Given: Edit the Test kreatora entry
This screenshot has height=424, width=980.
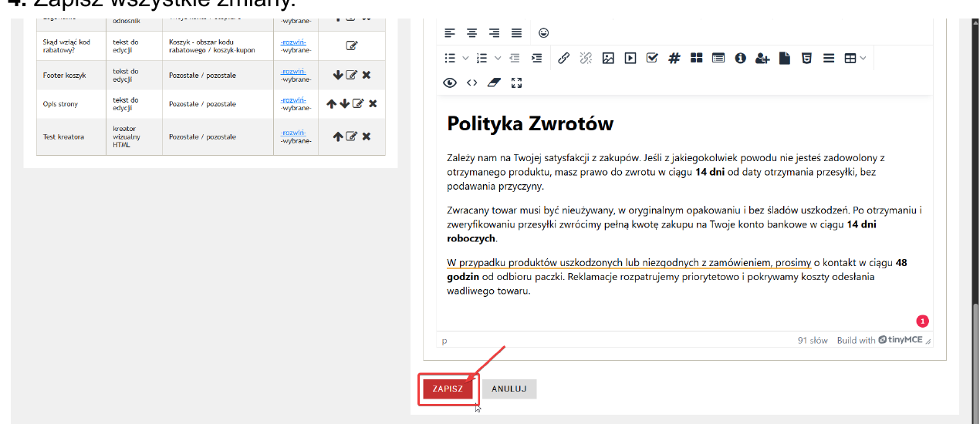Looking at the screenshot, I should click(352, 136).
